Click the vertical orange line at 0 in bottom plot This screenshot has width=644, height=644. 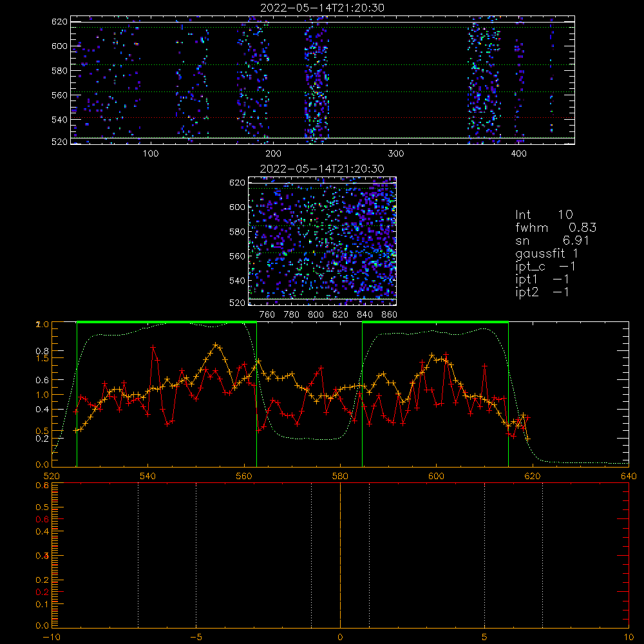coord(340,555)
